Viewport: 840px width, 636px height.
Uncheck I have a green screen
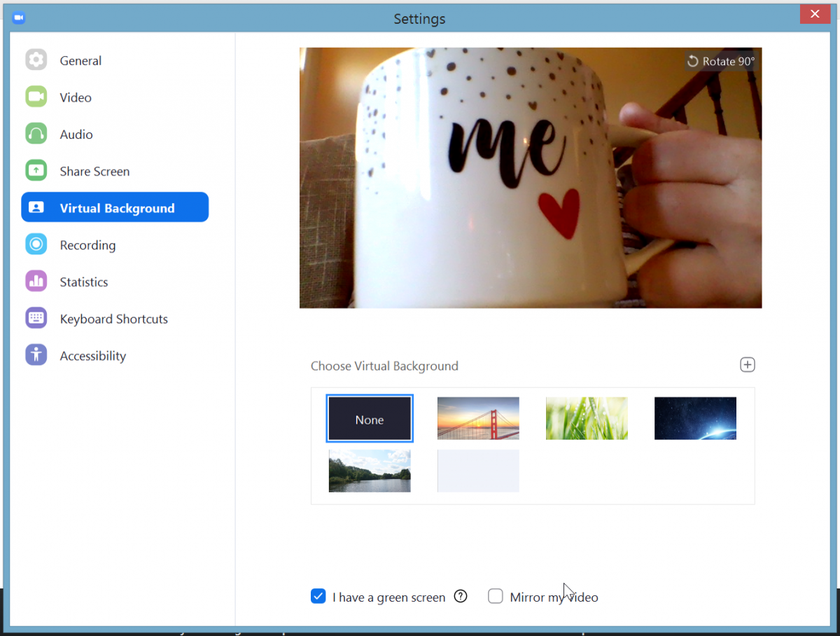pos(318,597)
